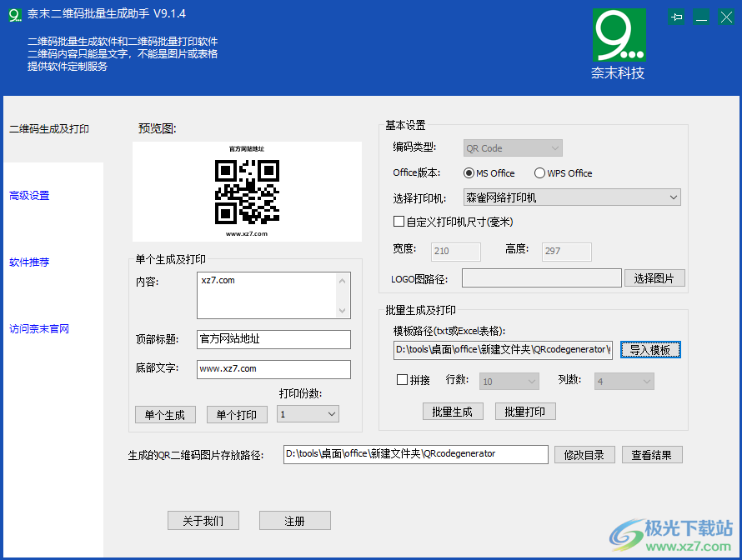Click the 修改目录 button
The width and height of the screenshot is (742, 560).
pyautogui.click(x=585, y=454)
